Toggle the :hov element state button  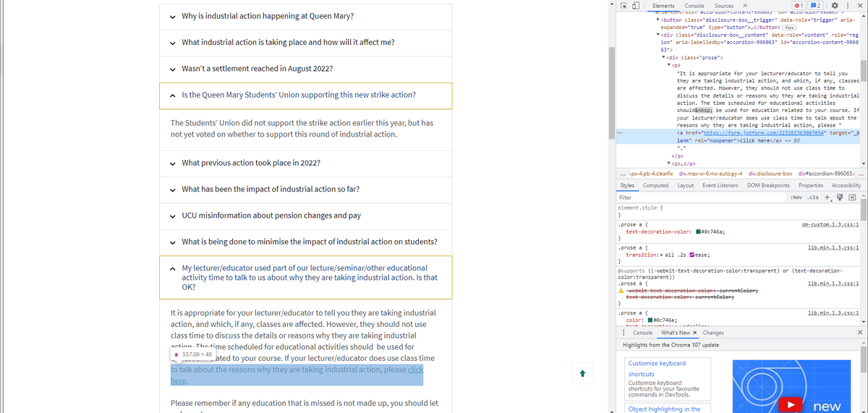pos(796,197)
